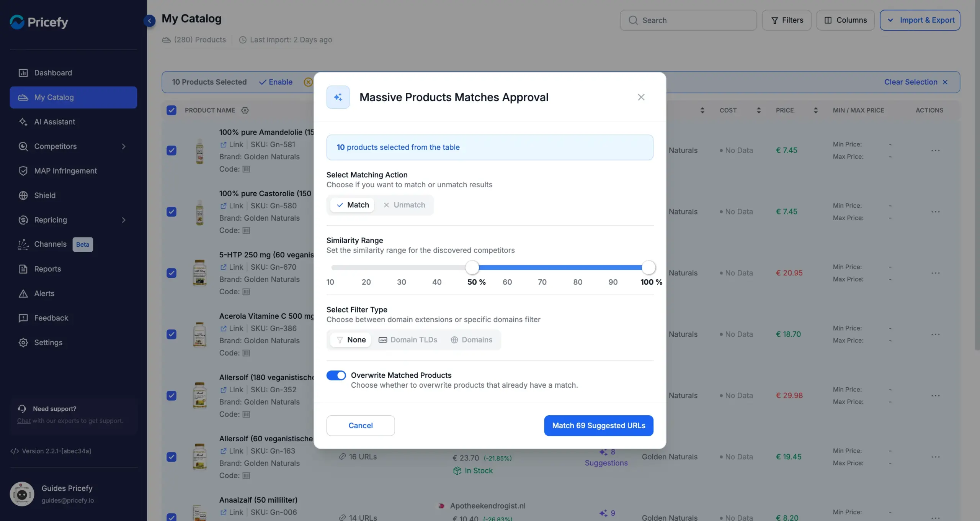Screen dimensions: 980x521
Task: Uncheck the Allersolf 60 product checkbox
Action: point(171,457)
